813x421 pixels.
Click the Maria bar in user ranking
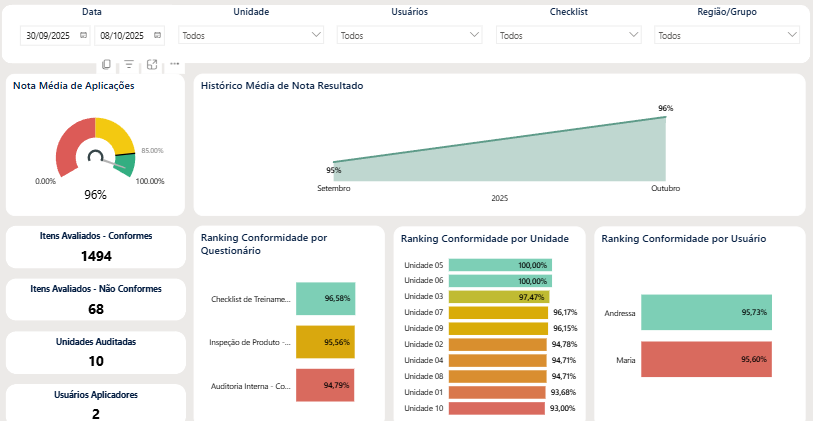[x=706, y=359]
